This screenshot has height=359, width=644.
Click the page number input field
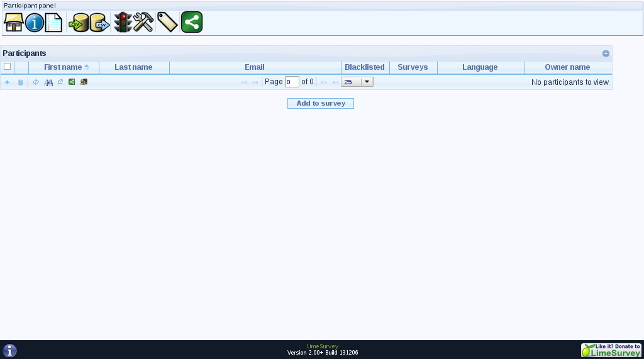[x=292, y=82]
